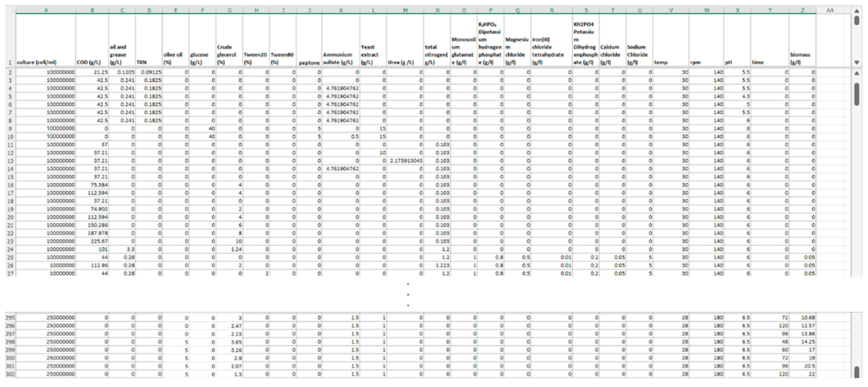
Task: Select column A header
Action: 46,10
